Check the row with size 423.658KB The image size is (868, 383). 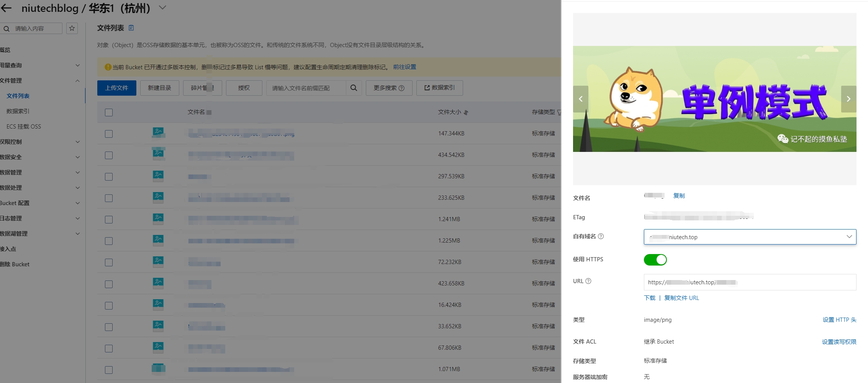tap(109, 284)
